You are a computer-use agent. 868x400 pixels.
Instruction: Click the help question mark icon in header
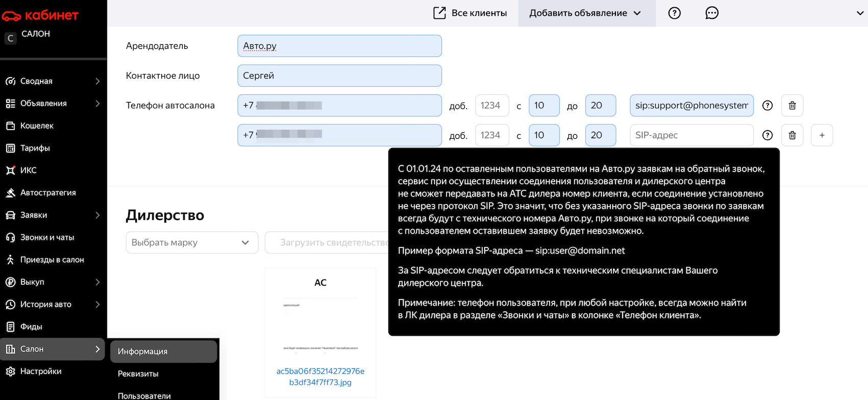coord(674,13)
